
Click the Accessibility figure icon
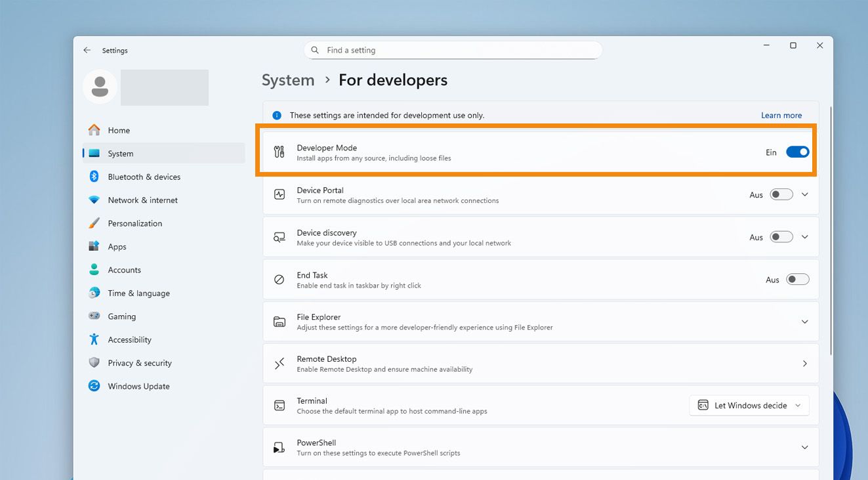[94, 339]
